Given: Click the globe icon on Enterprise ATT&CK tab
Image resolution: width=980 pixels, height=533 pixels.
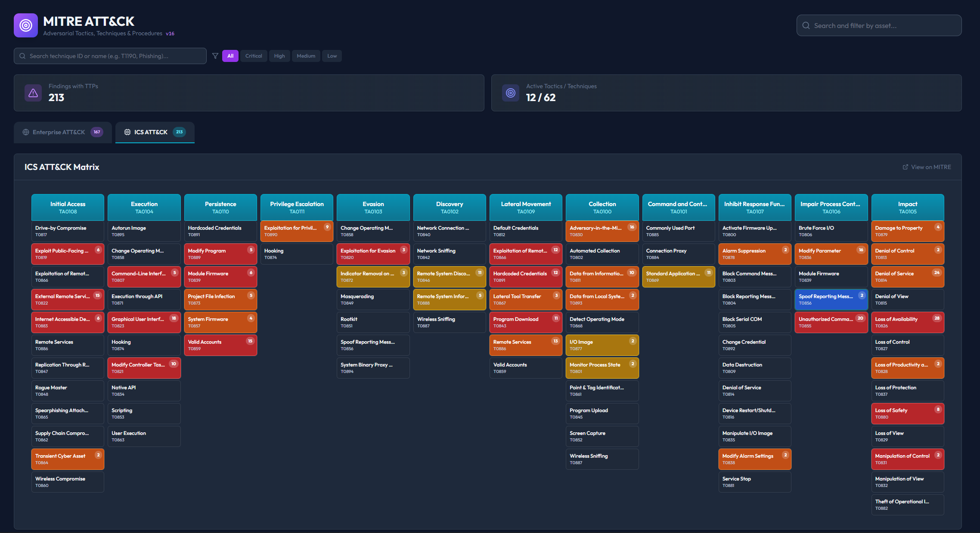Looking at the screenshot, I should click(26, 132).
